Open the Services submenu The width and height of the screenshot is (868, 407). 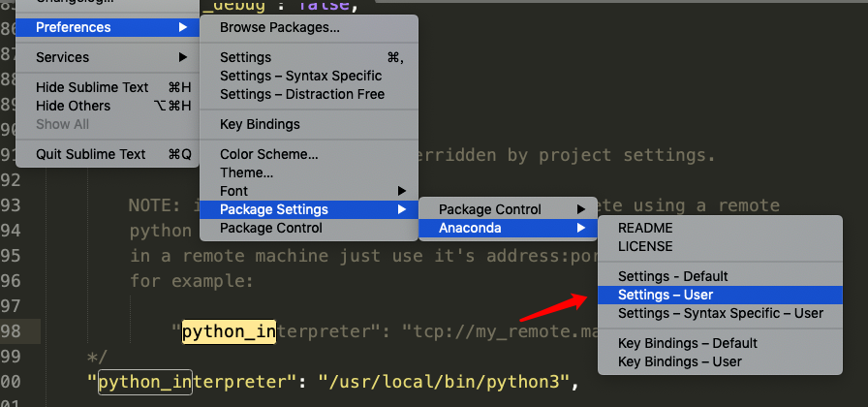click(108, 57)
